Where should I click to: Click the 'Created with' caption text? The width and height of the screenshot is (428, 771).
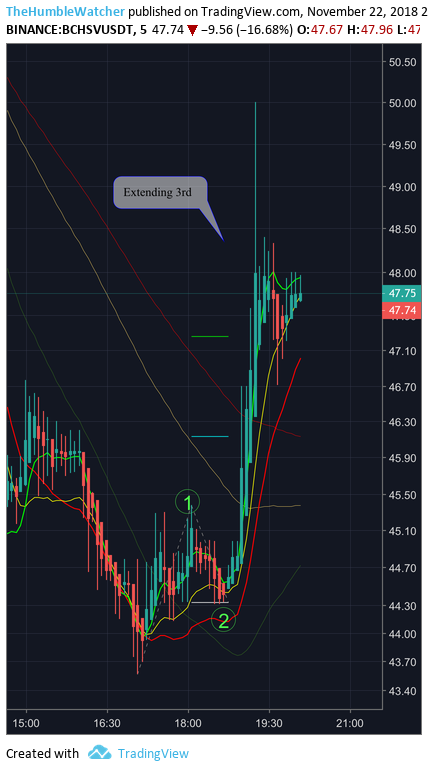coord(42,753)
